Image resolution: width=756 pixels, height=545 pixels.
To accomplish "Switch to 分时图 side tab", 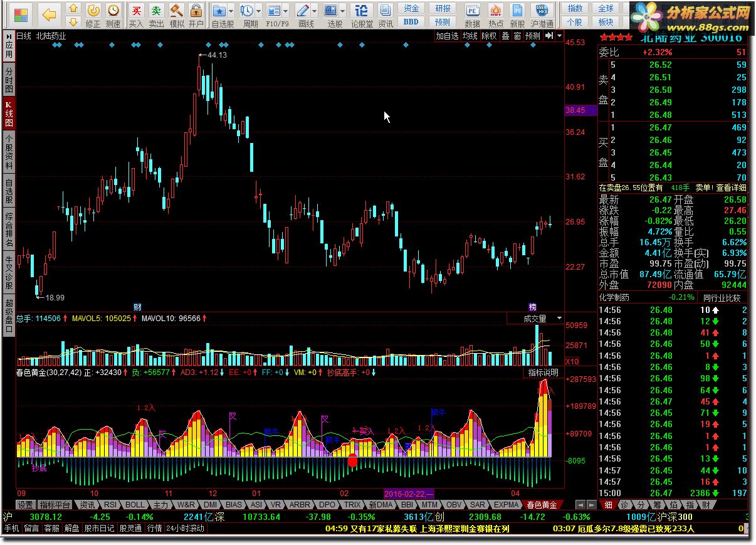I will point(9,81).
